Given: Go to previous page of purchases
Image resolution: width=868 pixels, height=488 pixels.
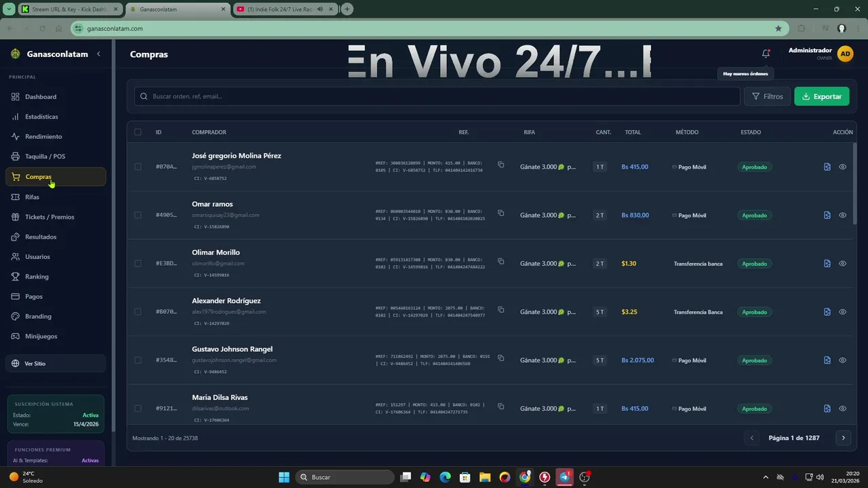Looking at the screenshot, I should (x=751, y=438).
